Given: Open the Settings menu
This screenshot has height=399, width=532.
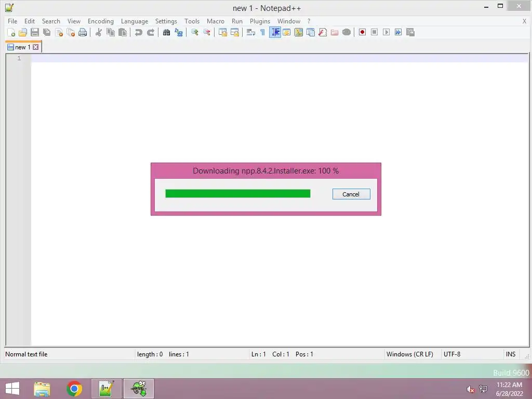Looking at the screenshot, I should pos(166,21).
